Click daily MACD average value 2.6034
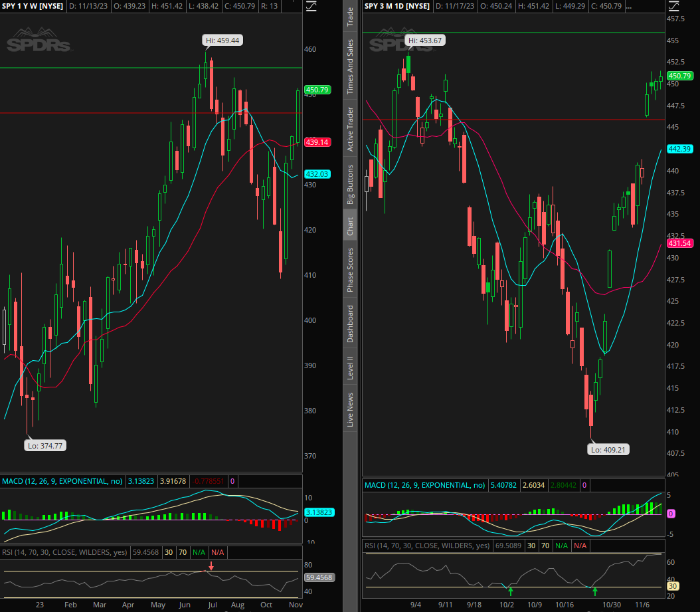This screenshot has height=612, width=700. pyautogui.click(x=533, y=485)
